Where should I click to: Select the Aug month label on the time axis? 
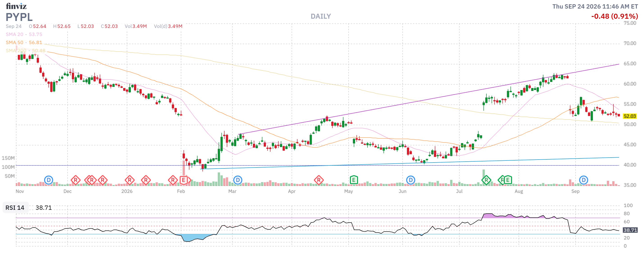point(519,191)
